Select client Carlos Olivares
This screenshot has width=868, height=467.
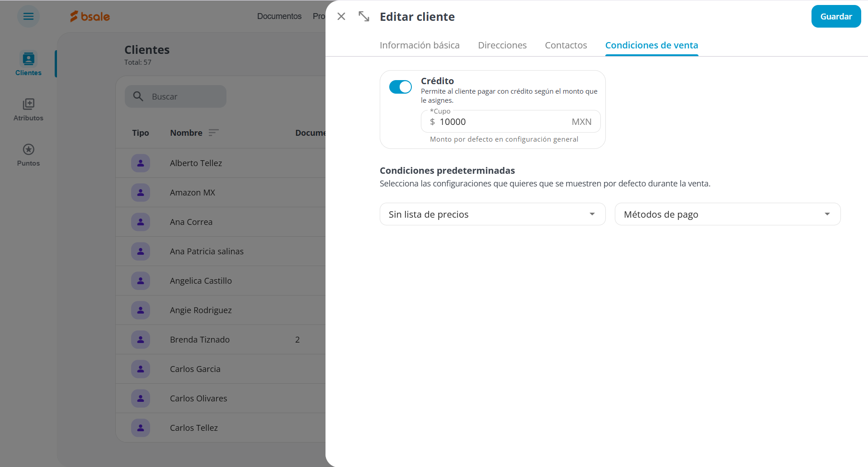[198, 398]
